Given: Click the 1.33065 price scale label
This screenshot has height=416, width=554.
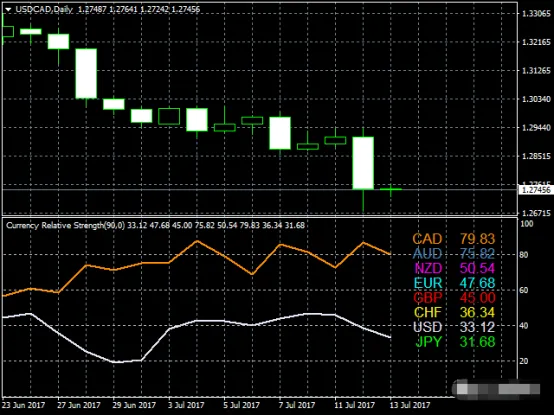Looking at the screenshot, I should 536,14.
